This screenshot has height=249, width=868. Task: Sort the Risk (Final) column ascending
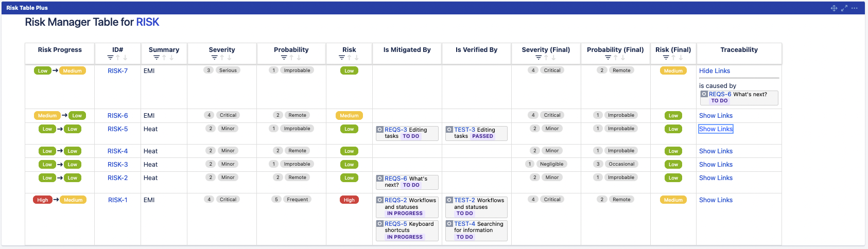tap(673, 58)
